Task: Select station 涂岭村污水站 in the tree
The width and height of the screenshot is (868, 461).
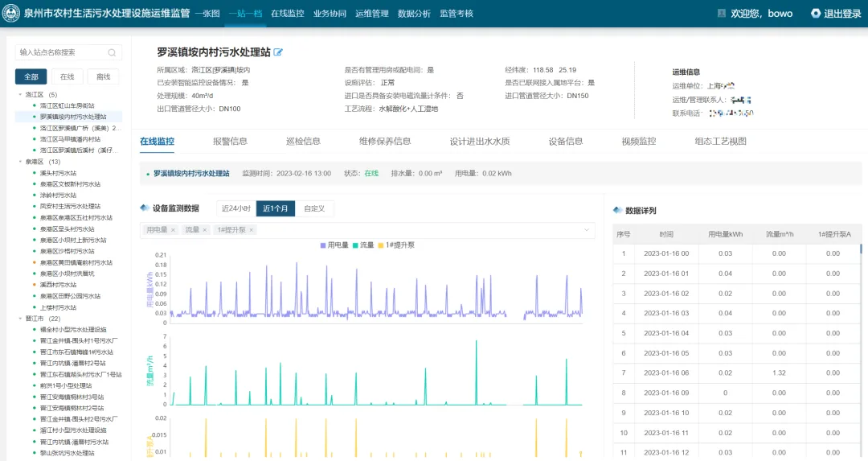Action: (x=58, y=195)
